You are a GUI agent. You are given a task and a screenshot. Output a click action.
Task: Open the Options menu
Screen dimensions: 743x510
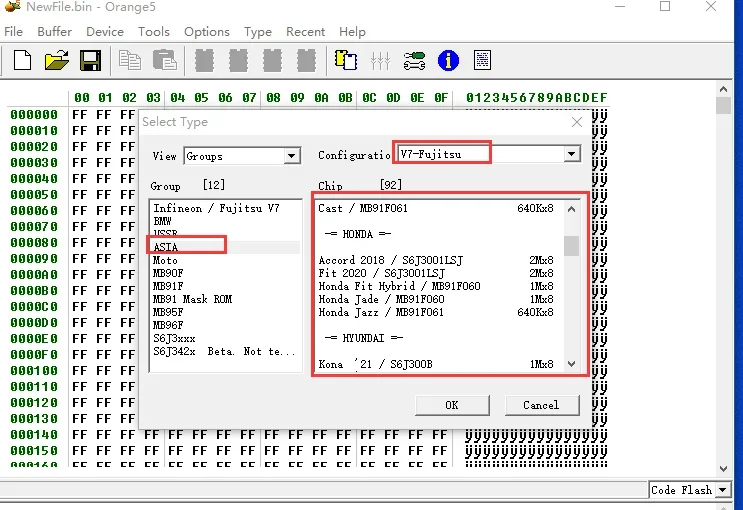[207, 32]
